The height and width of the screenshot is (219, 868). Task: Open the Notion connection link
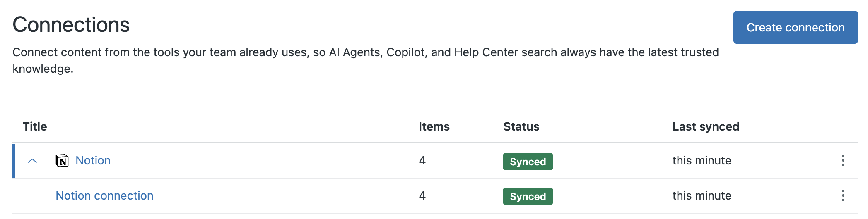[104, 195]
